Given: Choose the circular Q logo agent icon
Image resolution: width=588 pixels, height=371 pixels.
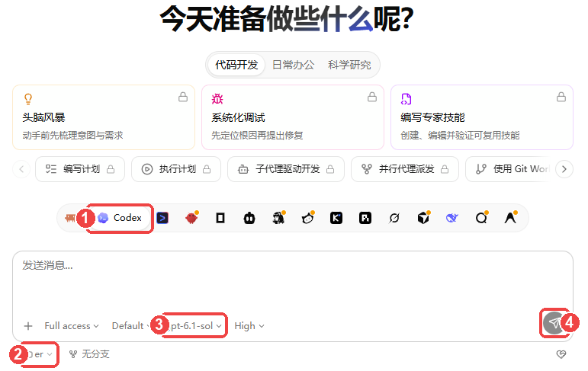Looking at the screenshot, I should [481, 218].
